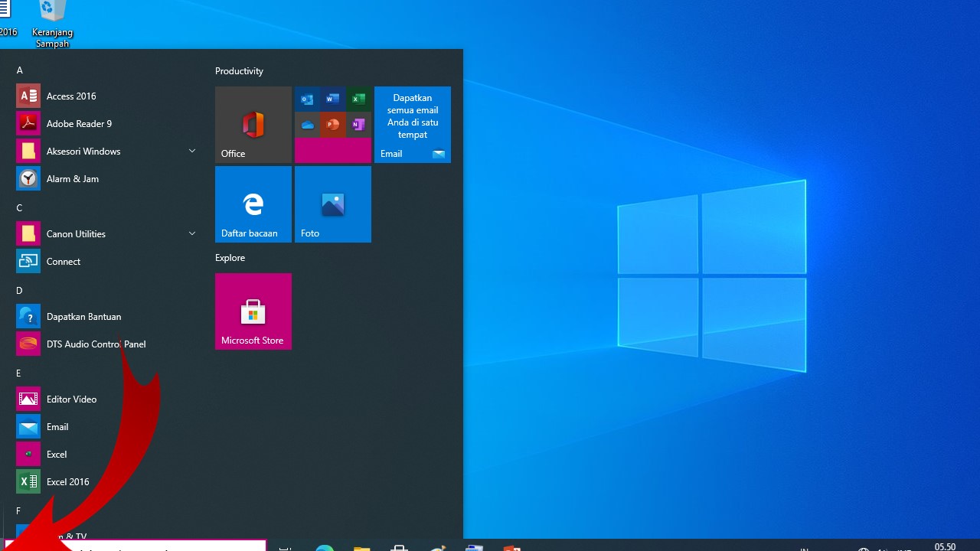Click the letter C section header
The image size is (980, 551).
coord(20,208)
